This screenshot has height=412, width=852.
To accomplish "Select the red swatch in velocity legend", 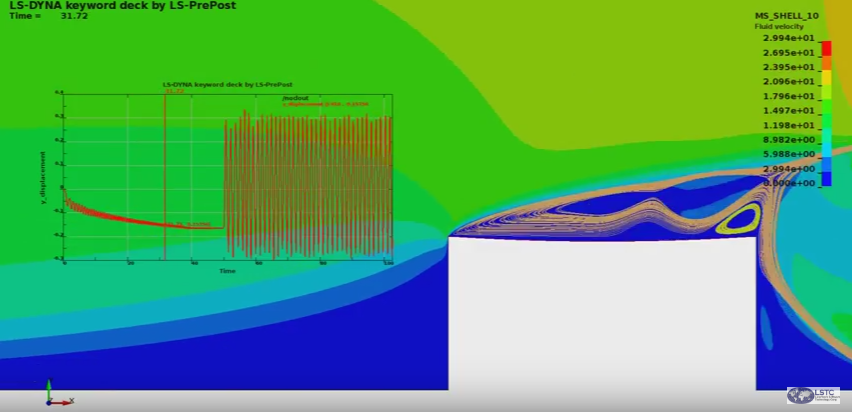I will (826, 48).
